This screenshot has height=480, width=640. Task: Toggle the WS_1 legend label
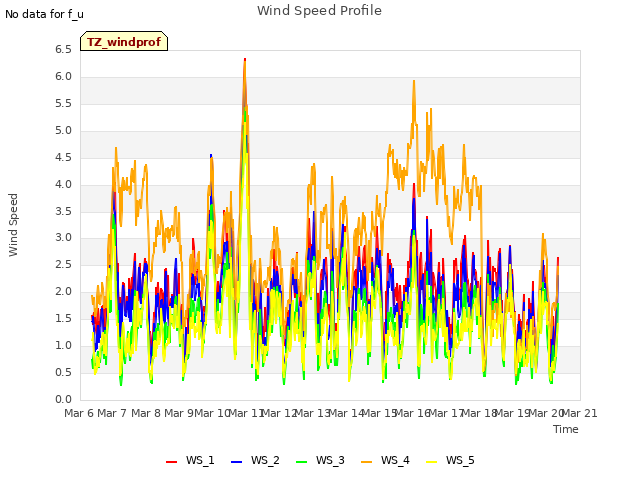200,460
